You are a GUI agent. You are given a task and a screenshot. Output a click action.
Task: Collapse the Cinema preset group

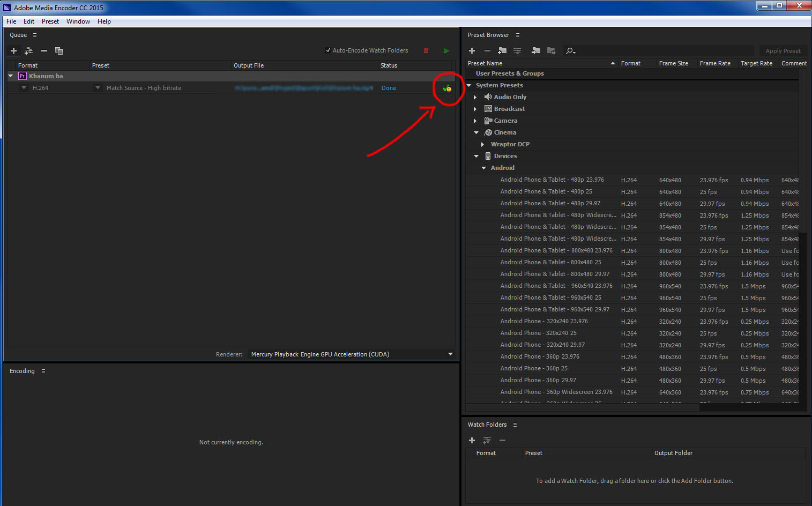pyautogui.click(x=476, y=132)
